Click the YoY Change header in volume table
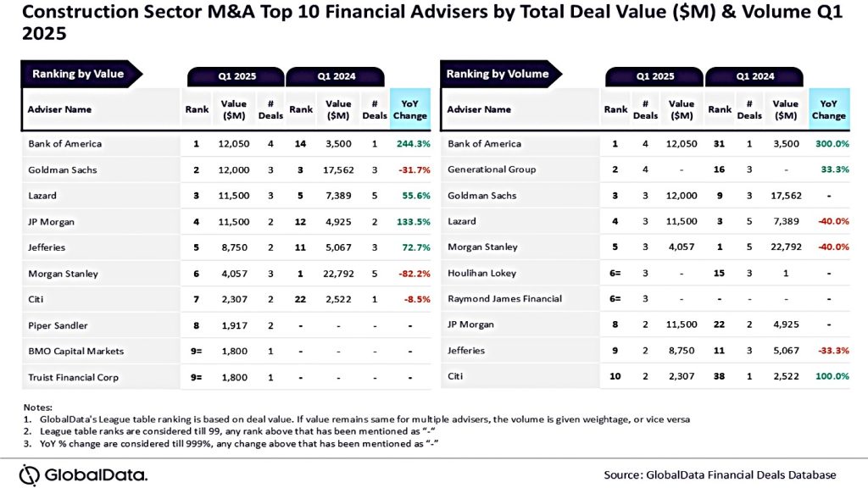 (829, 109)
